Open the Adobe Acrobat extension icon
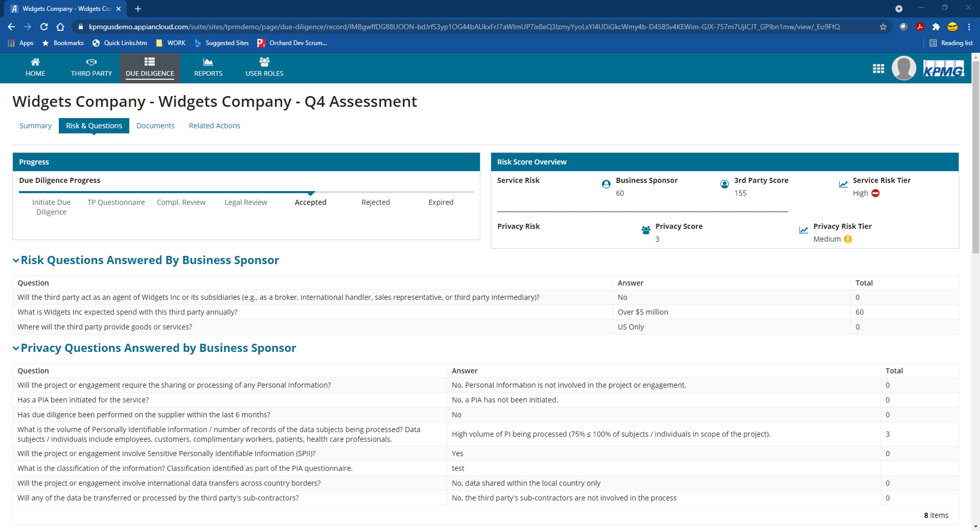980x531 pixels. [x=920, y=27]
